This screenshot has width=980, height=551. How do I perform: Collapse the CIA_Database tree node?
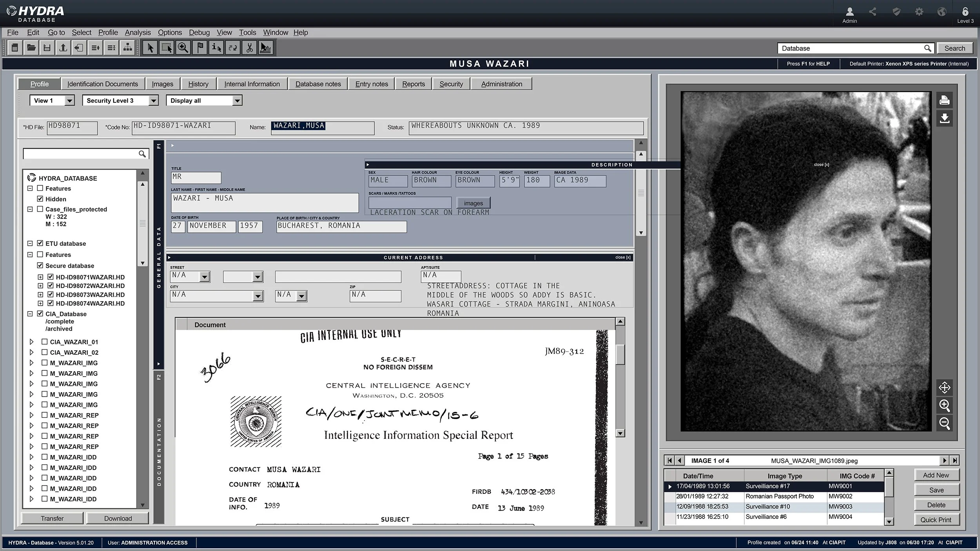[30, 314]
